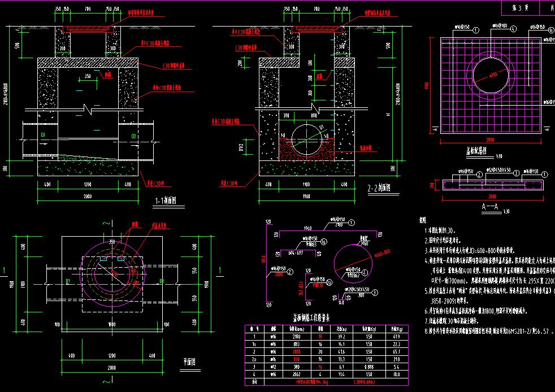This screenshot has height=392, width=555.
Task: Select the "39.2" total length table cell
Action: point(340,337)
